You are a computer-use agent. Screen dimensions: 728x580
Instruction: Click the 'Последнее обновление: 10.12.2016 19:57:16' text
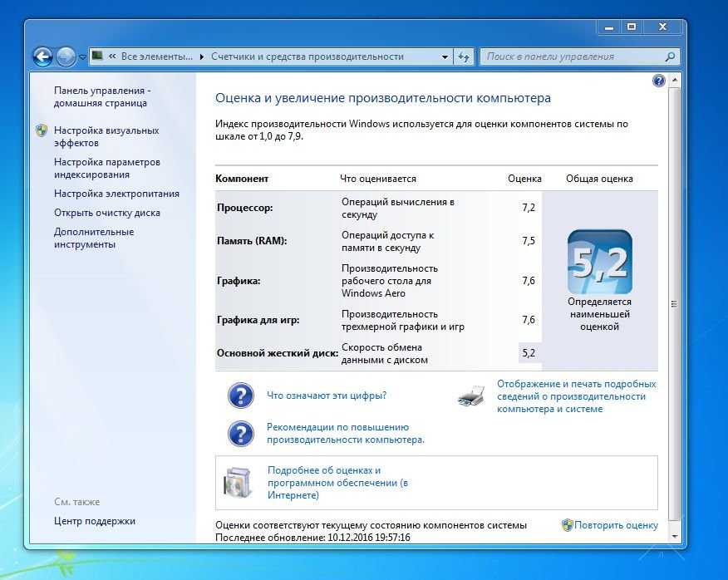tap(313, 538)
